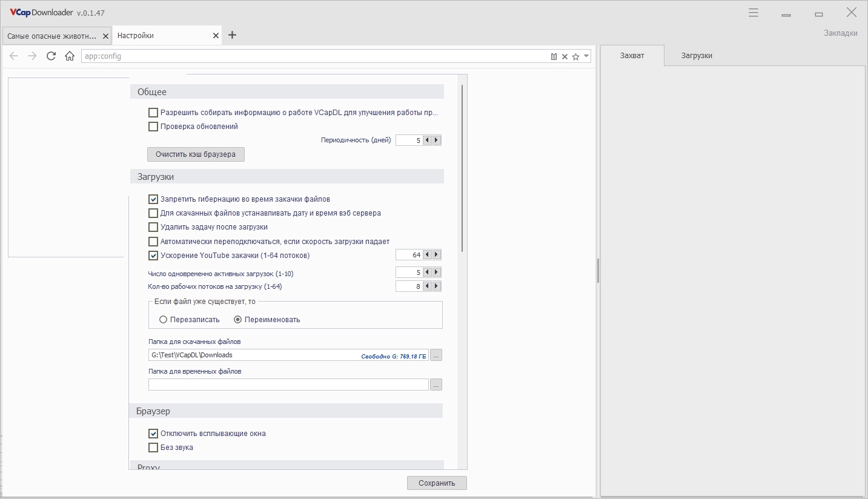868x499 pixels.
Task: Switch to Загрузки panel tab
Action: 697,55
